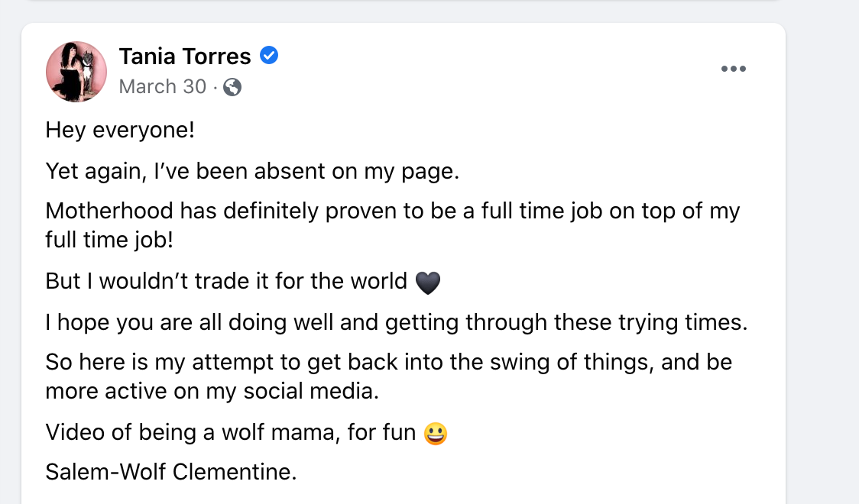Click Tania Torres's profile picture
This screenshot has width=859, height=504.
(x=76, y=72)
